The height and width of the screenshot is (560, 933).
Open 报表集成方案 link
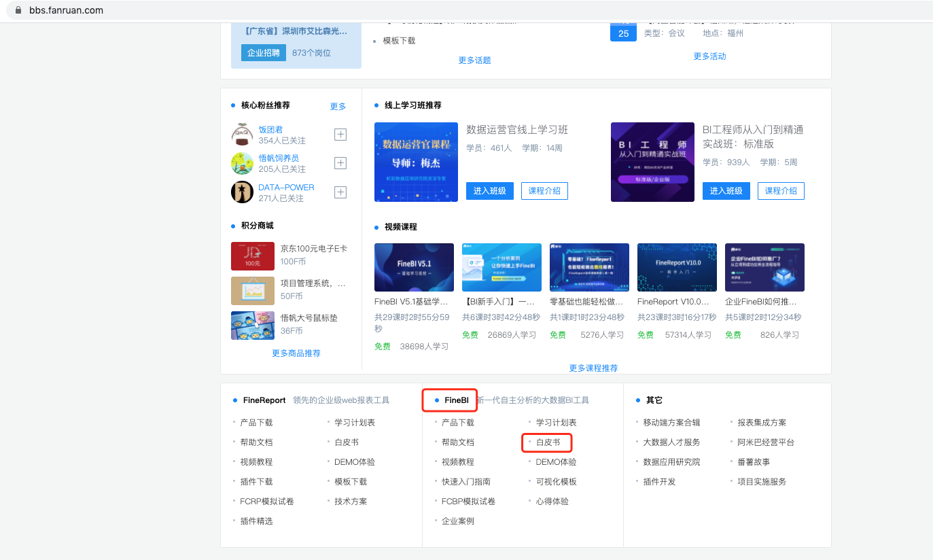762,423
